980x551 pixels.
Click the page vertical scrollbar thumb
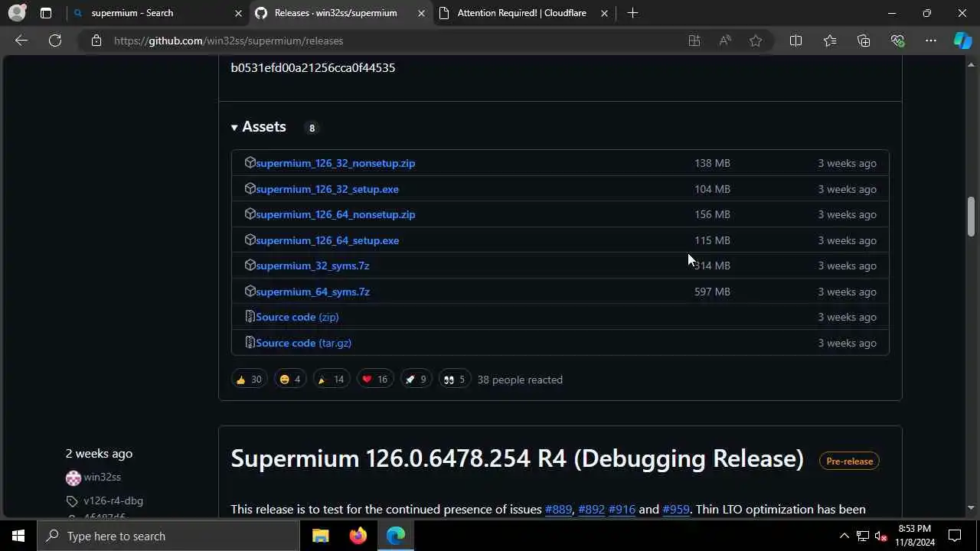pyautogui.click(x=971, y=217)
